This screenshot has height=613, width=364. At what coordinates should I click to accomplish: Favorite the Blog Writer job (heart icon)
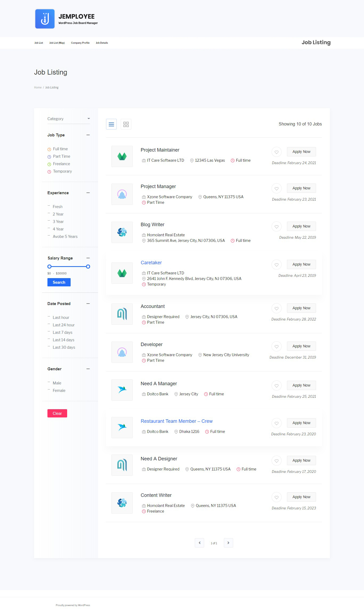277,227
